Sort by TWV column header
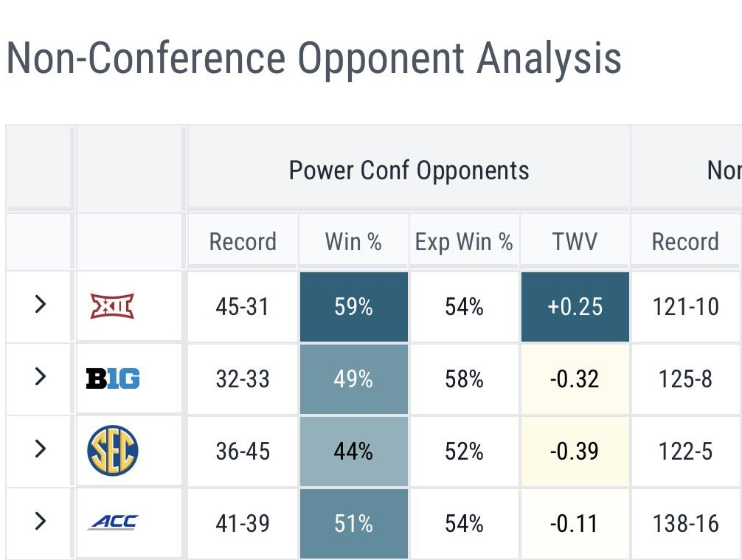This screenshot has width=742, height=560. coord(575,242)
